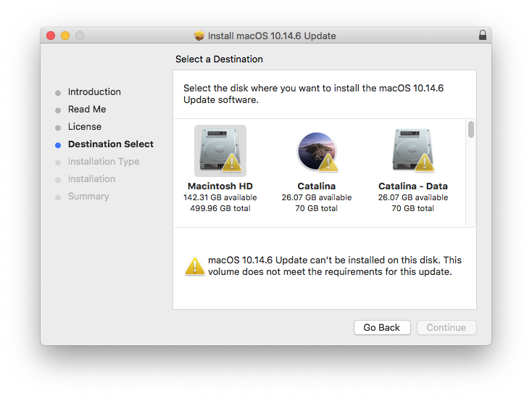Click the Installation step
Image resolution: width=532 pixels, height=399 pixels.
91,178
